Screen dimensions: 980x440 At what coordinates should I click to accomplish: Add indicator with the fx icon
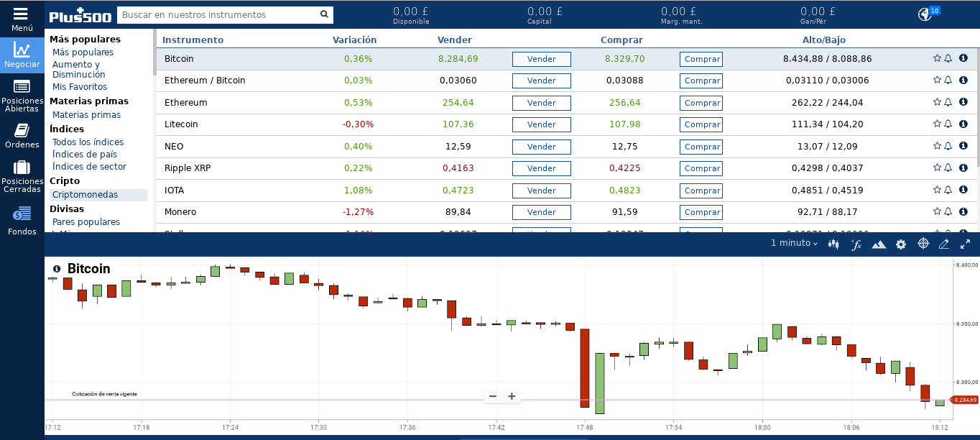coord(856,244)
